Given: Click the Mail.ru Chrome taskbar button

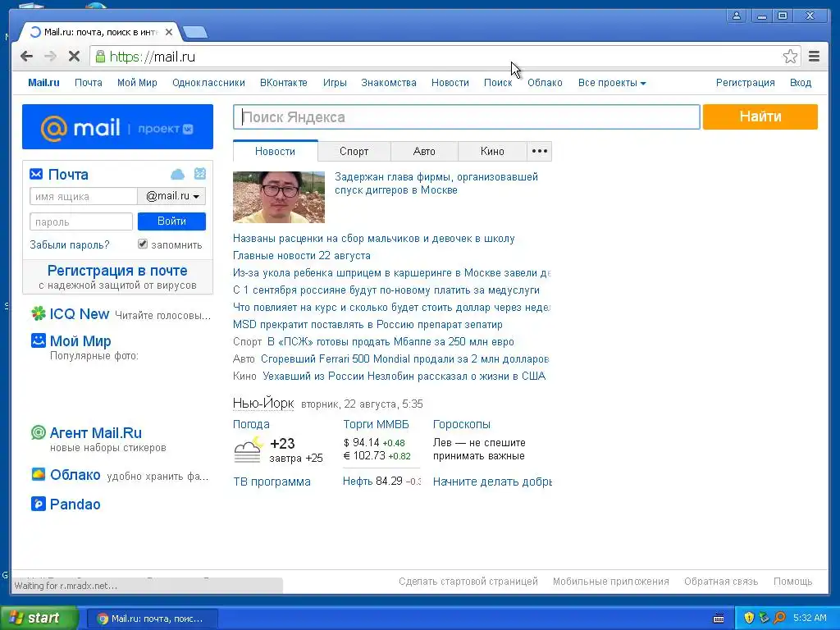Looking at the screenshot, I should 152,619.
